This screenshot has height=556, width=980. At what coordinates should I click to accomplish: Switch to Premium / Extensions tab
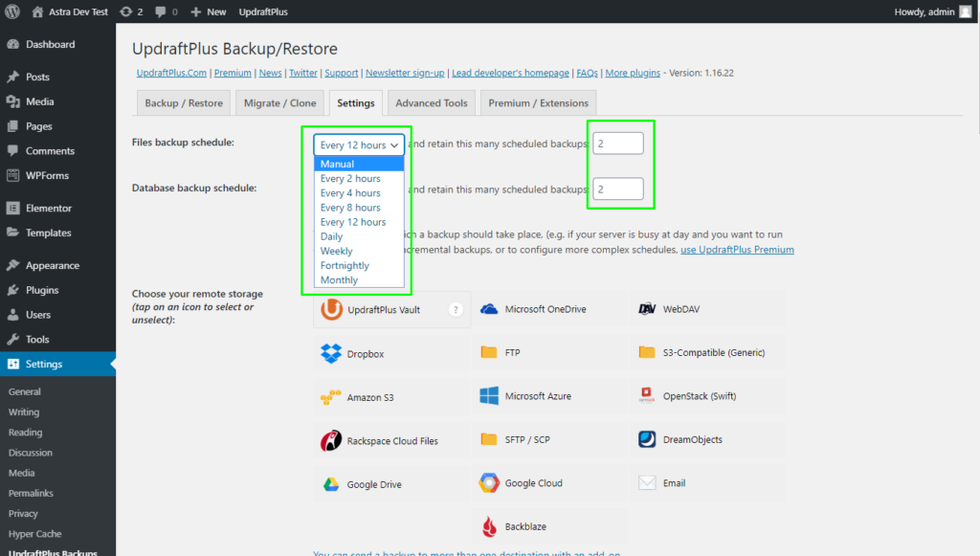click(x=538, y=103)
